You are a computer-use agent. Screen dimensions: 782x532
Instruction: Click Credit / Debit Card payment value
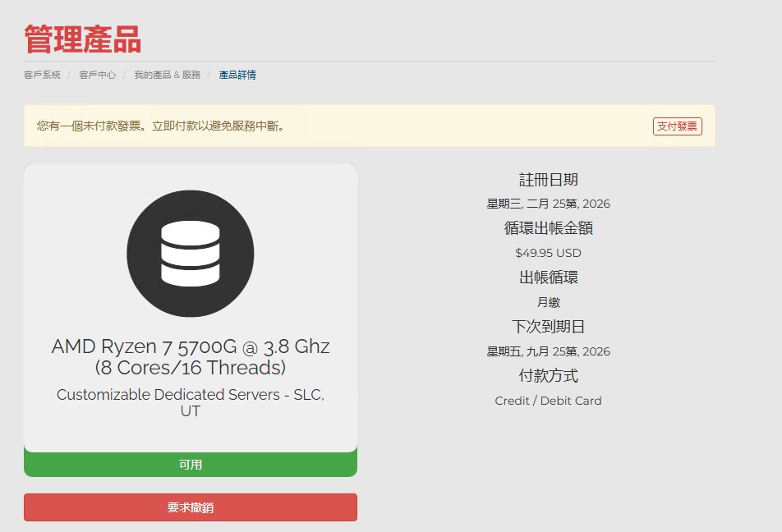click(x=548, y=401)
